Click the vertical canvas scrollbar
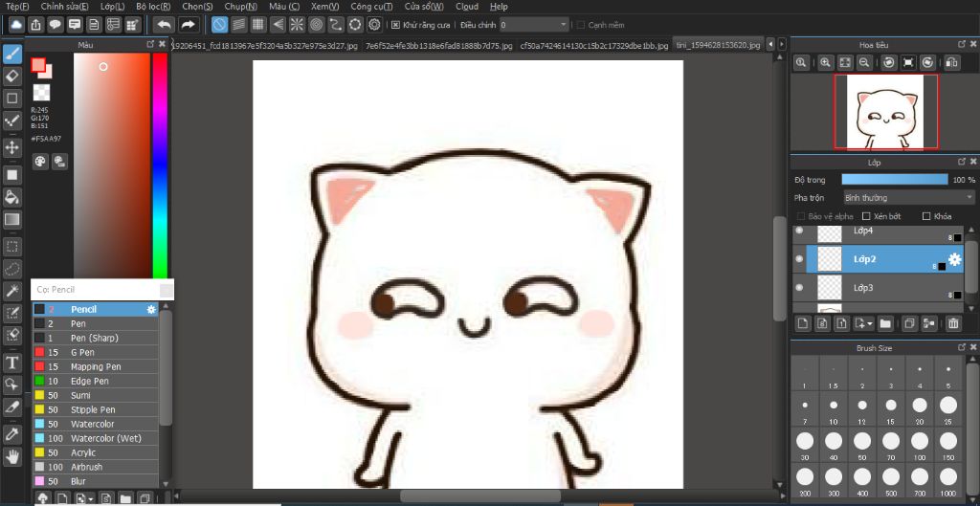The image size is (980, 506). coord(779,269)
